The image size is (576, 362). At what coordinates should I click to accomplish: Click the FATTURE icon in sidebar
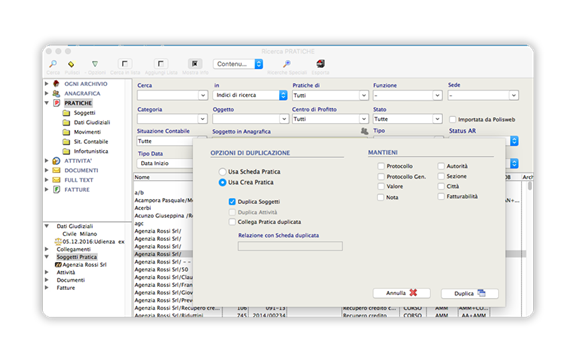(56, 189)
